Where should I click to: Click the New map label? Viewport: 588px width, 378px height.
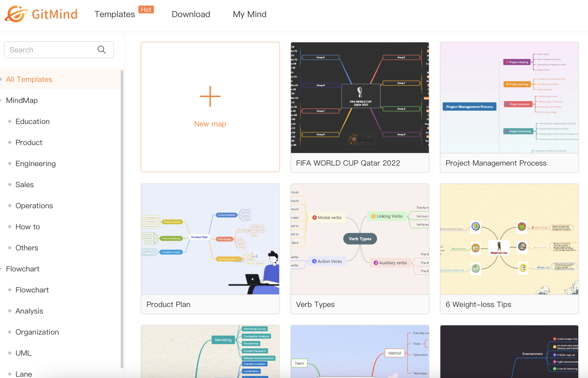(210, 124)
